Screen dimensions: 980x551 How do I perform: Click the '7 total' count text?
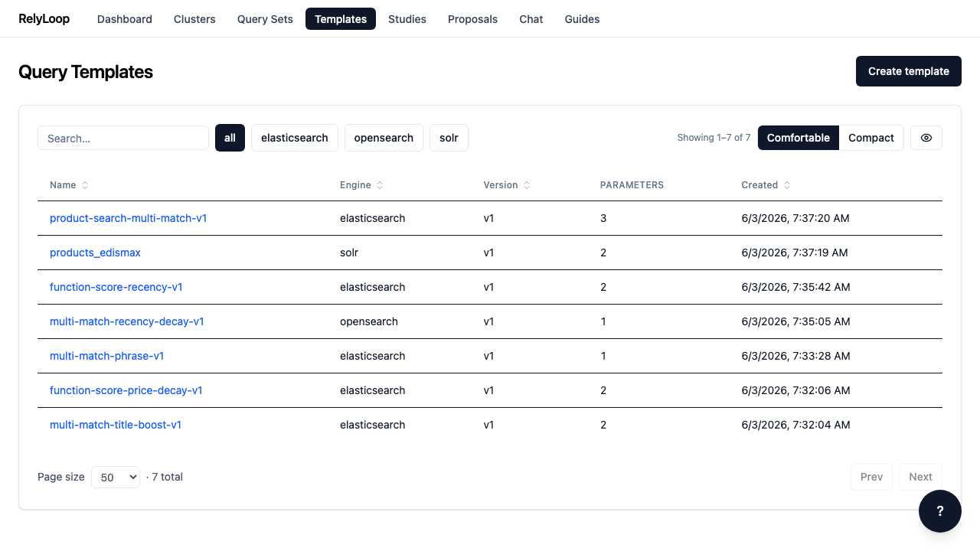click(167, 477)
